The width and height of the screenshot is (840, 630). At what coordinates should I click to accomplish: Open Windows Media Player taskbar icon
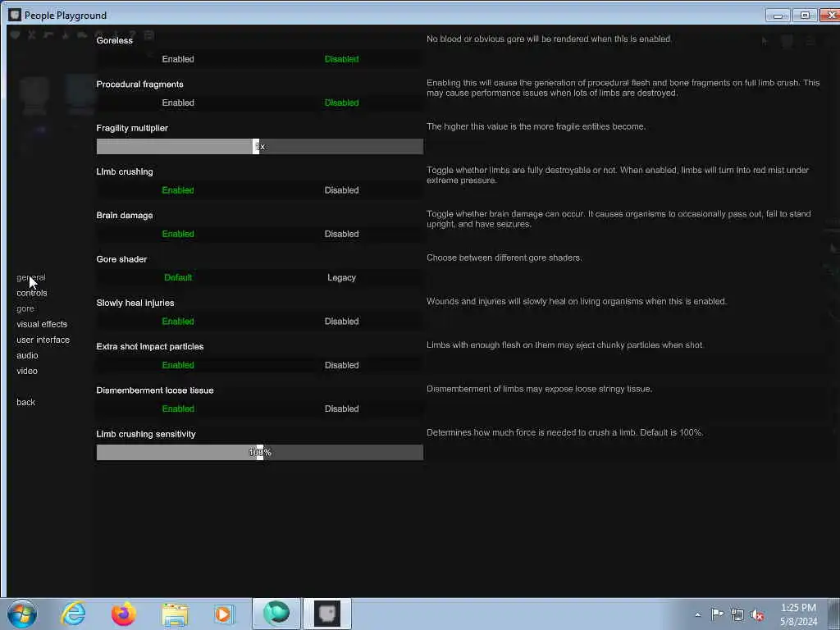pos(224,614)
